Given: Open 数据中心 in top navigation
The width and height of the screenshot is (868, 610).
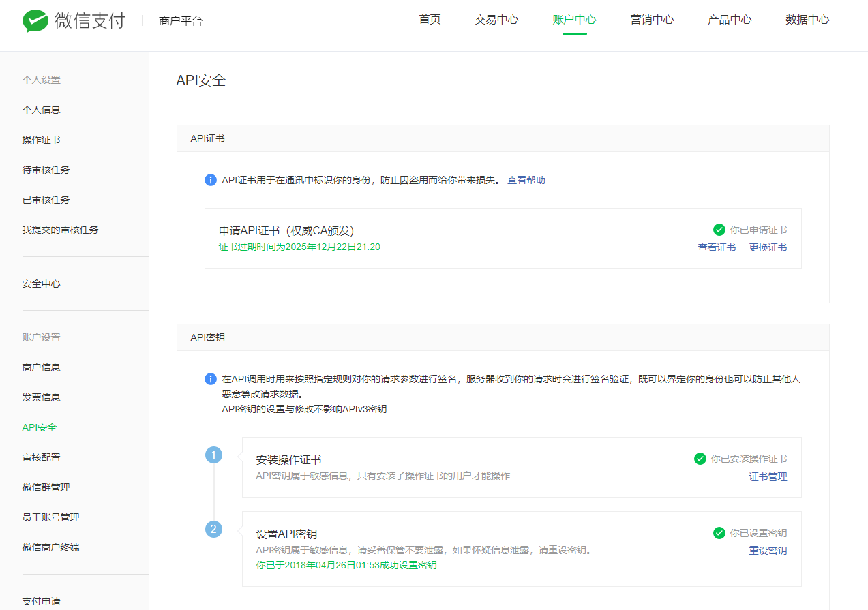Looking at the screenshot, I should pyautogui.click(x=807, y=20).
